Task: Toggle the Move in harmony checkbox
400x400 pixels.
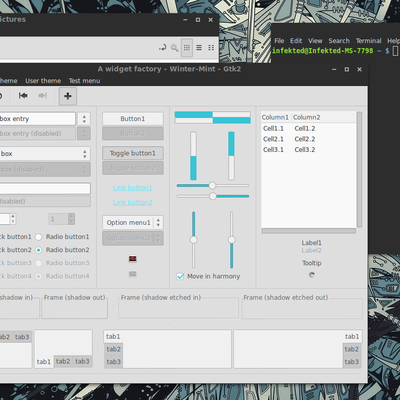Action: (180, 276)
